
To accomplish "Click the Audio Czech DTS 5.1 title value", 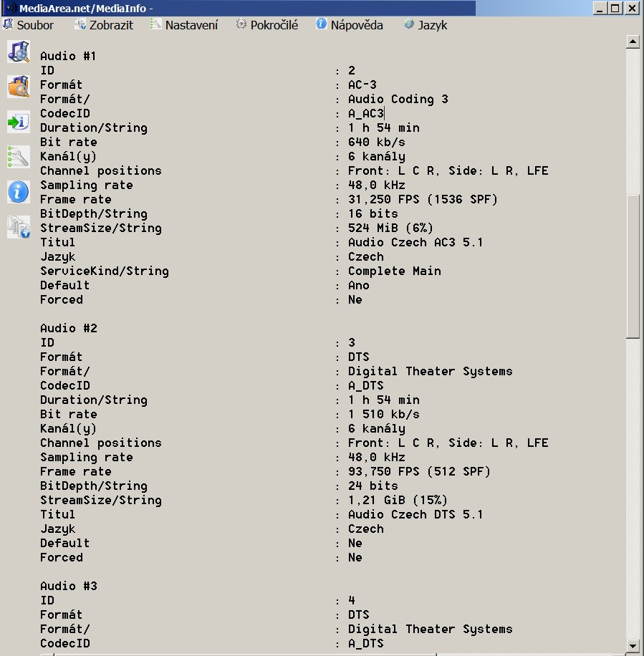I will coord(415,514).
